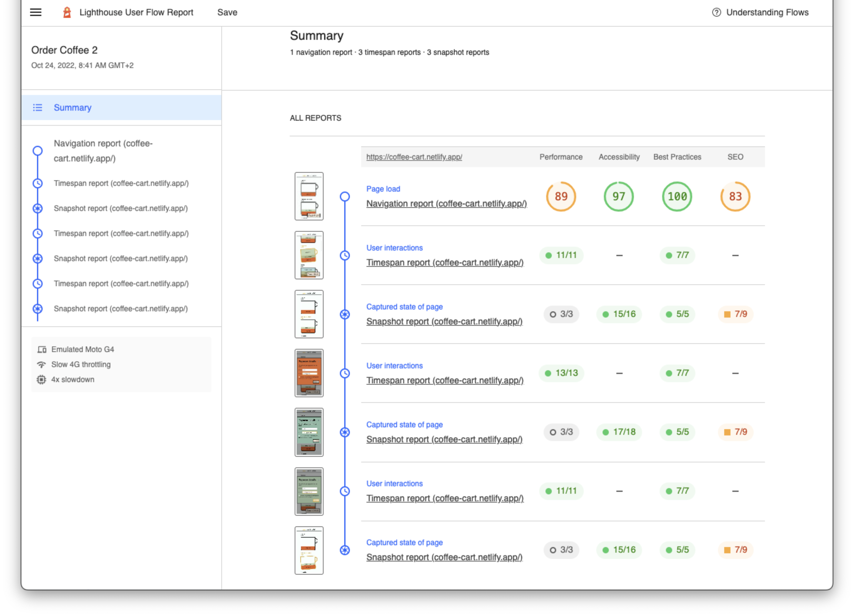Image resolution: width=854 pixels, height=616 pixels.
Task: Click the Summary list icon in sidebar
Action: coord(38,108)
